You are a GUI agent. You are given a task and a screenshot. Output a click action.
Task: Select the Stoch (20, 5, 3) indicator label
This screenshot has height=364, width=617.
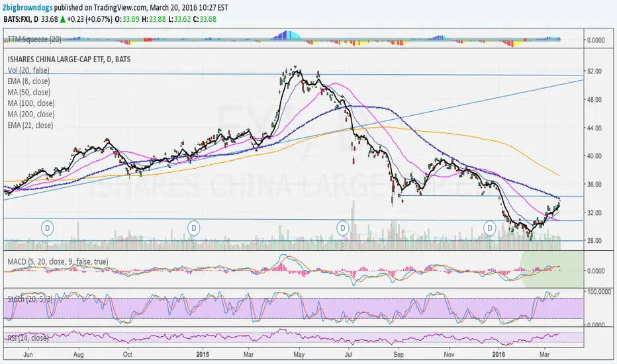(30, 299)
